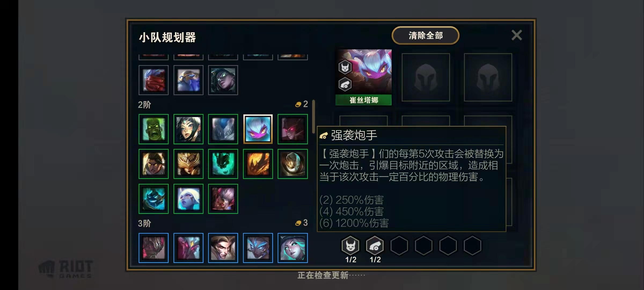This screenshot has height=290, width=644.
Task: Select the red-scarf masked 1-cost champion
Action: [153, 80]
